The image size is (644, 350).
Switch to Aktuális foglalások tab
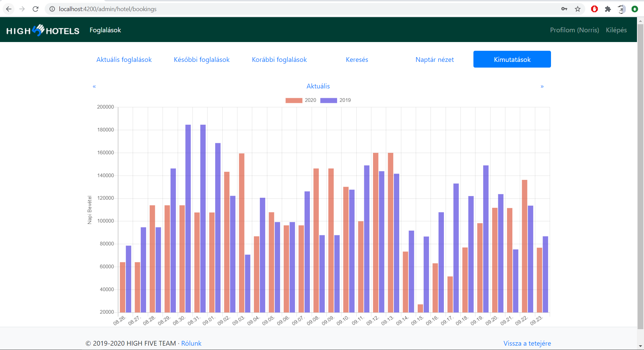pyautogui.click(x=124, y=60)
